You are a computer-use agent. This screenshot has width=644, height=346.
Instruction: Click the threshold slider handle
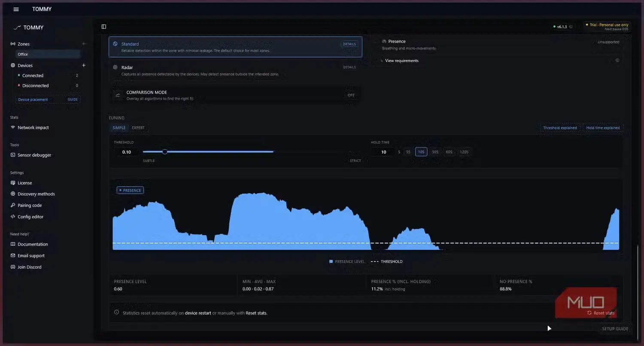click(x=165, y=152)
